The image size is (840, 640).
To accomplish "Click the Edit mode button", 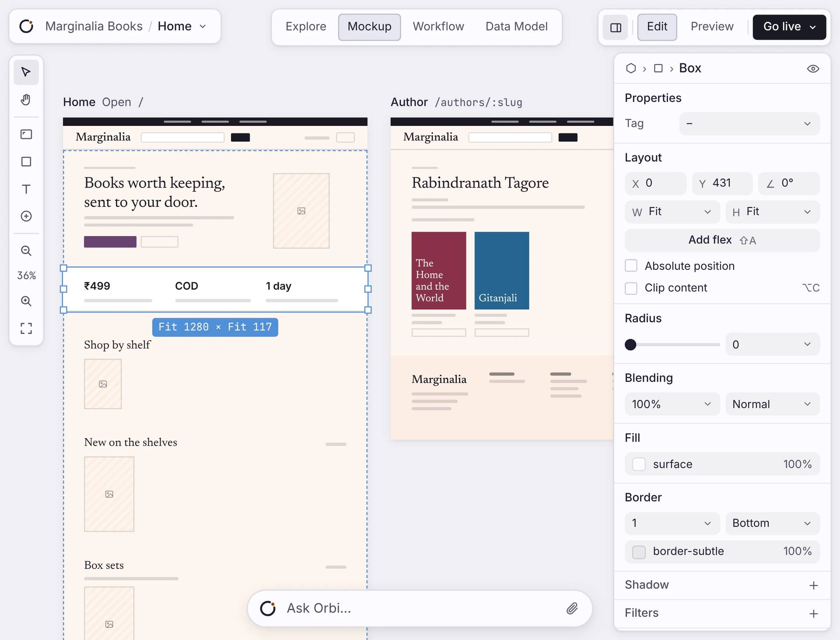I will (x=657, y=27).
